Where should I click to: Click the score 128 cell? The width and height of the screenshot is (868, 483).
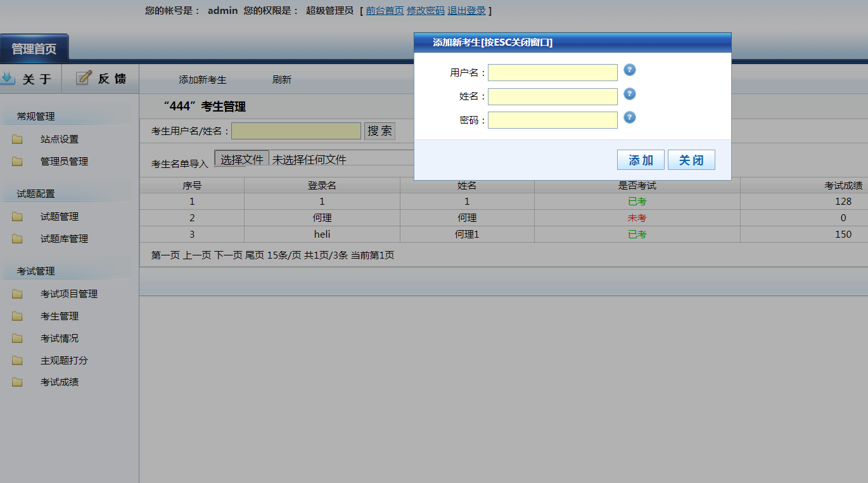pos(843,202)
